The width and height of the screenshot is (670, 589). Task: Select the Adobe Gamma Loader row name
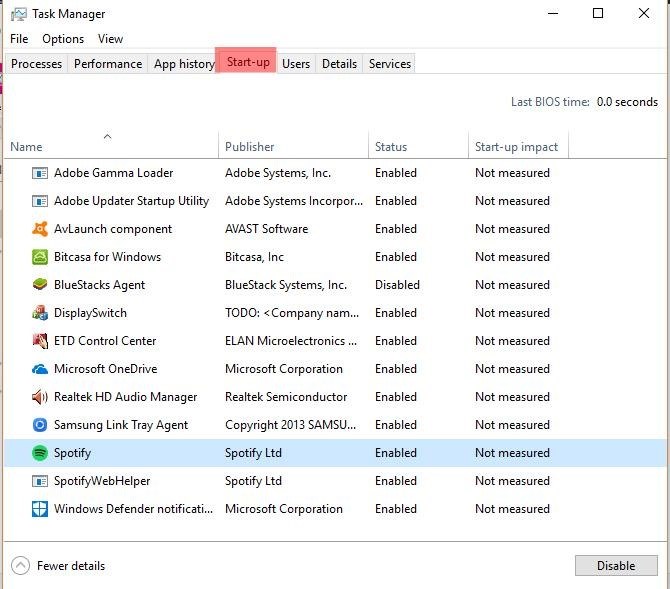pos(113,173)
